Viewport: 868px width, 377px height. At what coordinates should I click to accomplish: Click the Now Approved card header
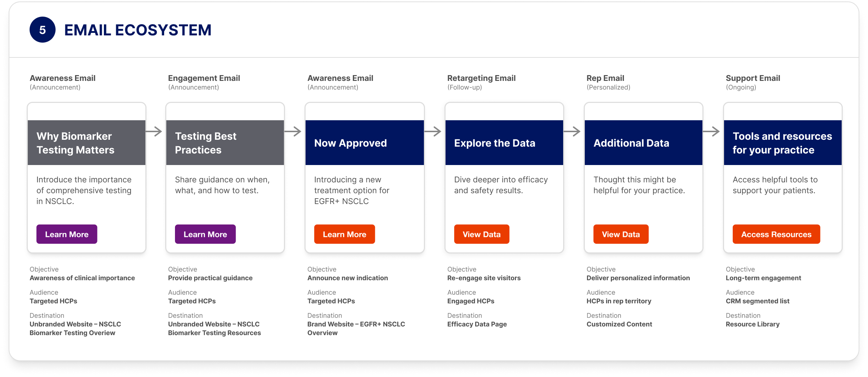click(365, 143)
